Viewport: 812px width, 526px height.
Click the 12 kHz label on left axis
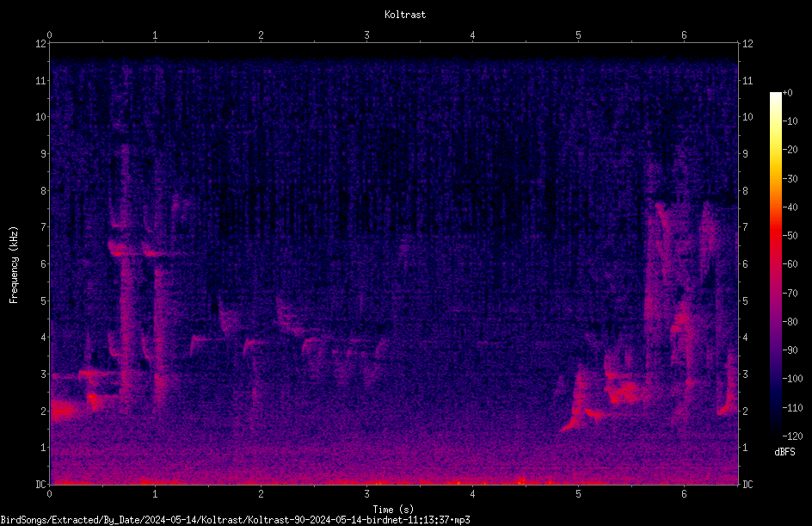tap(41, 44)
